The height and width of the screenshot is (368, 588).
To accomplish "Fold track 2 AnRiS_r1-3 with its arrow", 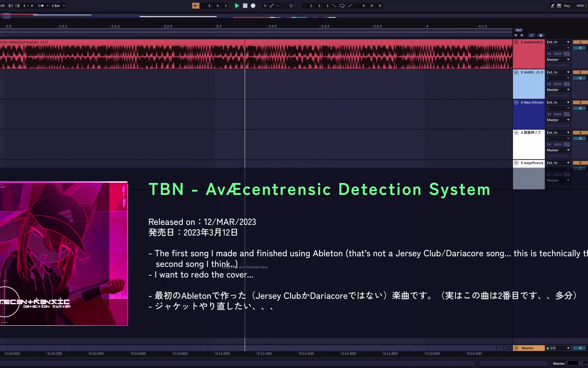I will [516, 72].
